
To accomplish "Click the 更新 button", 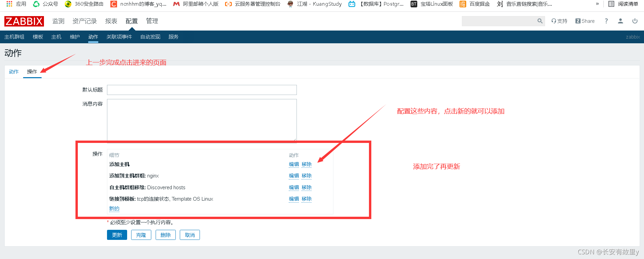I will pyautogui.click(x=117, y=235).
